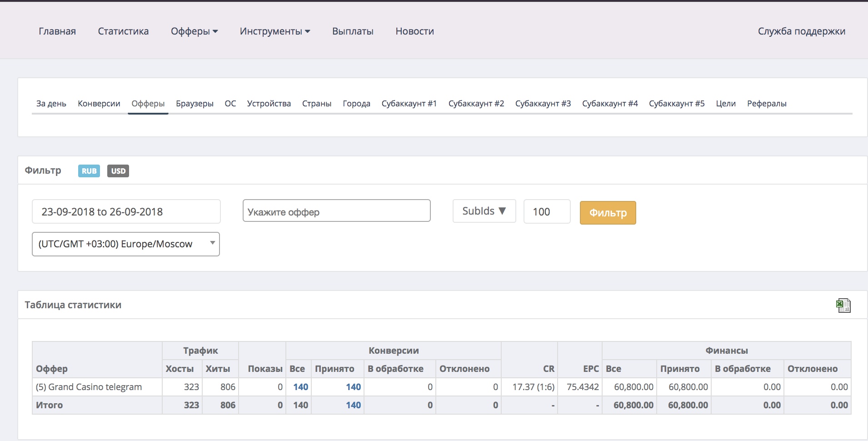Expand the Офферы menu
This screenshot has height=441, width=868.
194,31
